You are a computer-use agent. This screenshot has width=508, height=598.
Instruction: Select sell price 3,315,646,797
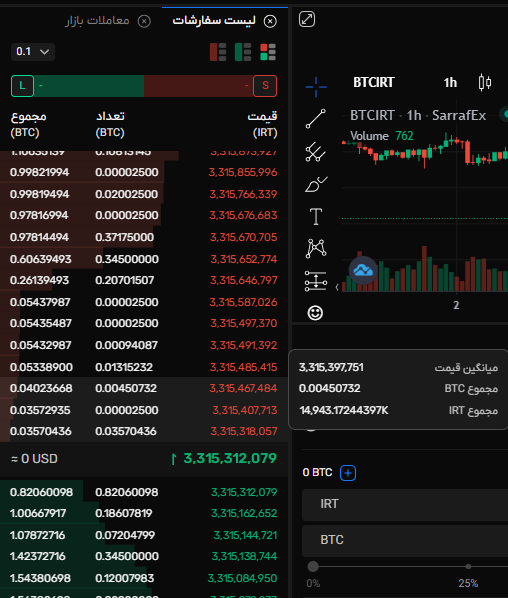point(244,280)
